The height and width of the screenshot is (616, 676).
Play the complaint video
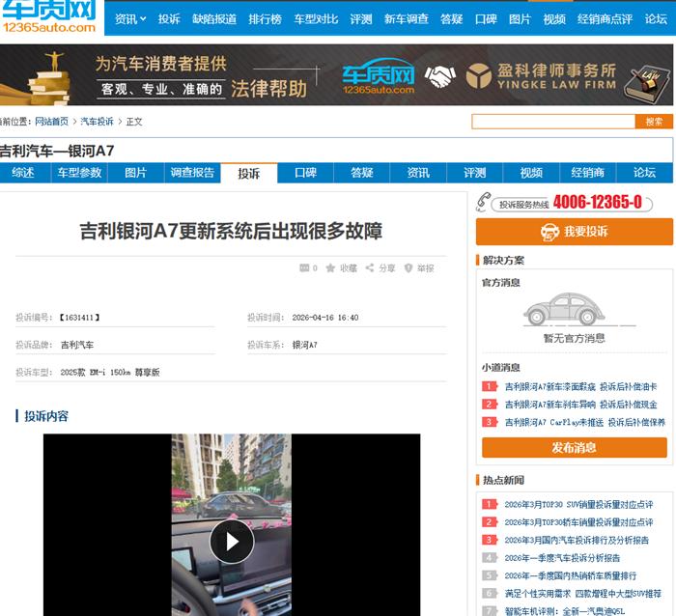coord(232,542)
